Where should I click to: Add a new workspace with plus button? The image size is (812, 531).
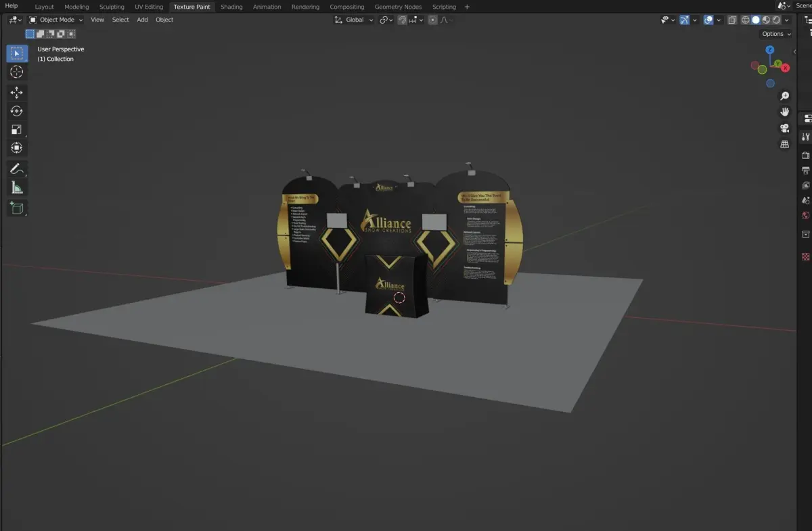(x=467, y=7)
